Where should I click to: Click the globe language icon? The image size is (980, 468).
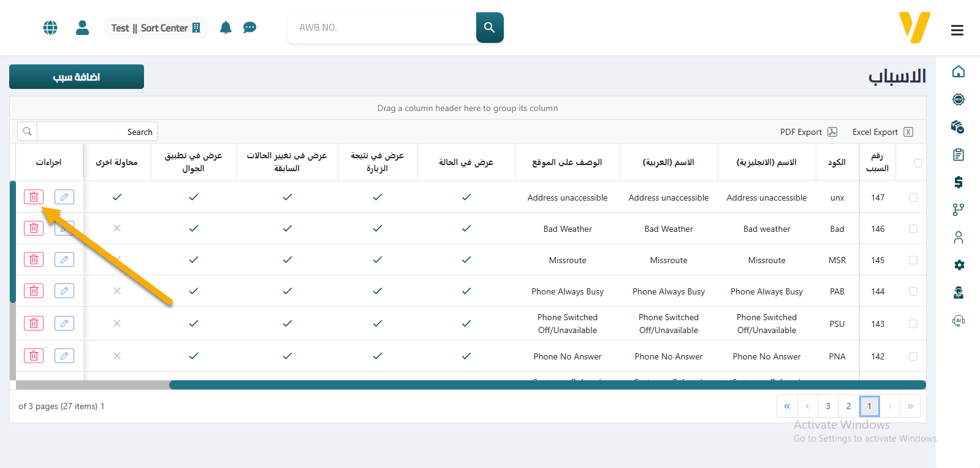(x=50, y=28)
